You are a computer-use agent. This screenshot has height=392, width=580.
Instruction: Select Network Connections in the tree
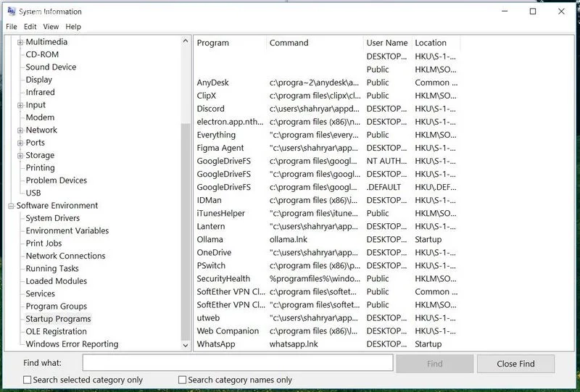[x=65, y=256]
